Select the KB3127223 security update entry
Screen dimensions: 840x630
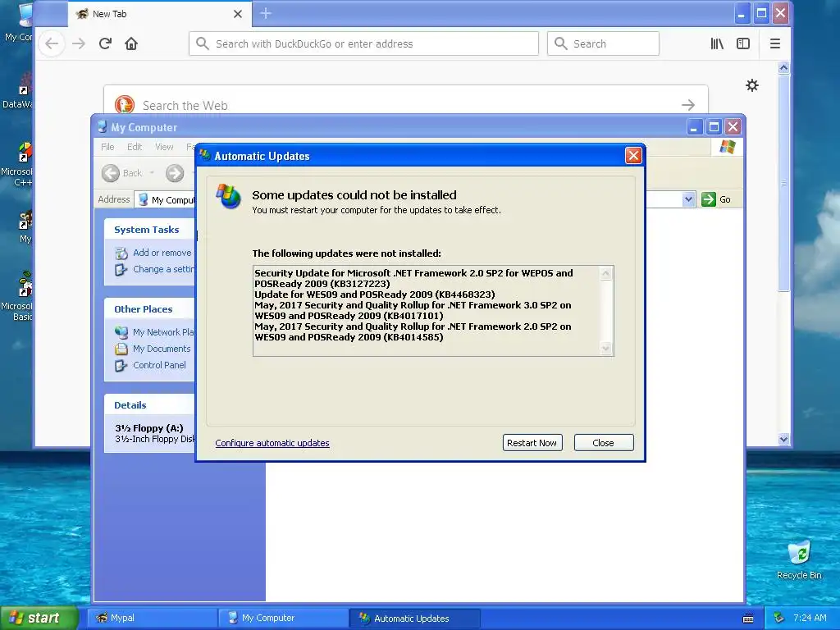pos(413,279)
